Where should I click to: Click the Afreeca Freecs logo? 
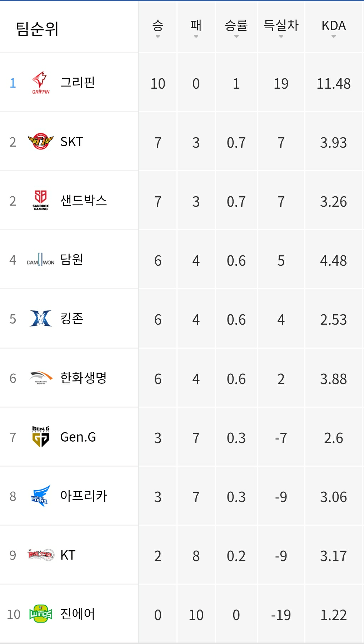tap(40, 496)
